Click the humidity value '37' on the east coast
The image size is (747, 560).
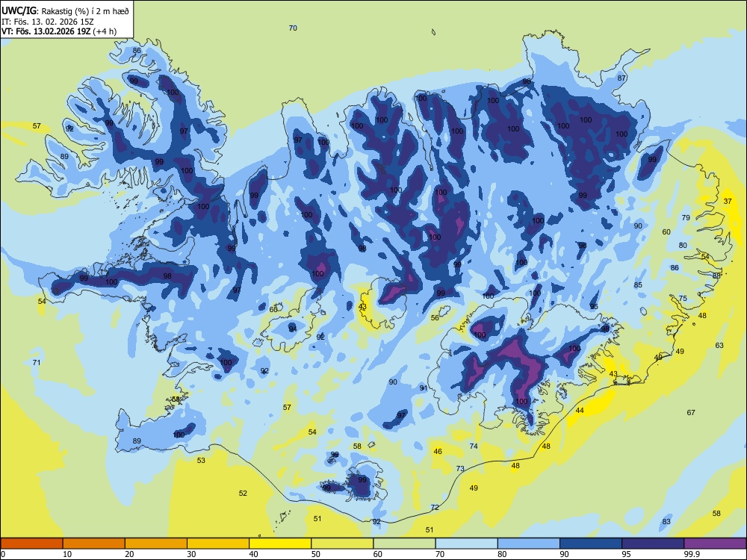tap(728, 201)
